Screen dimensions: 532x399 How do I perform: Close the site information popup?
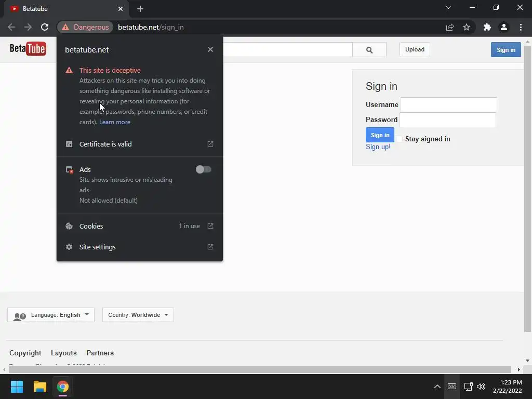coord(210,49)
